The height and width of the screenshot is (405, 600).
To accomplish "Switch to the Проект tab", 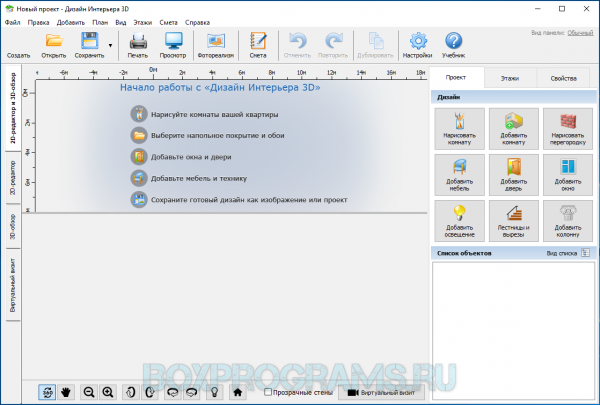I will pos(456,77).
